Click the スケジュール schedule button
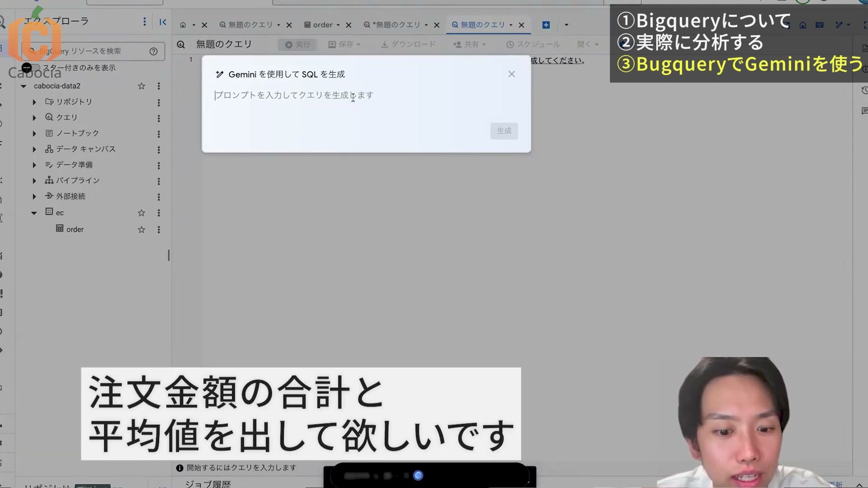 (533, 44)
